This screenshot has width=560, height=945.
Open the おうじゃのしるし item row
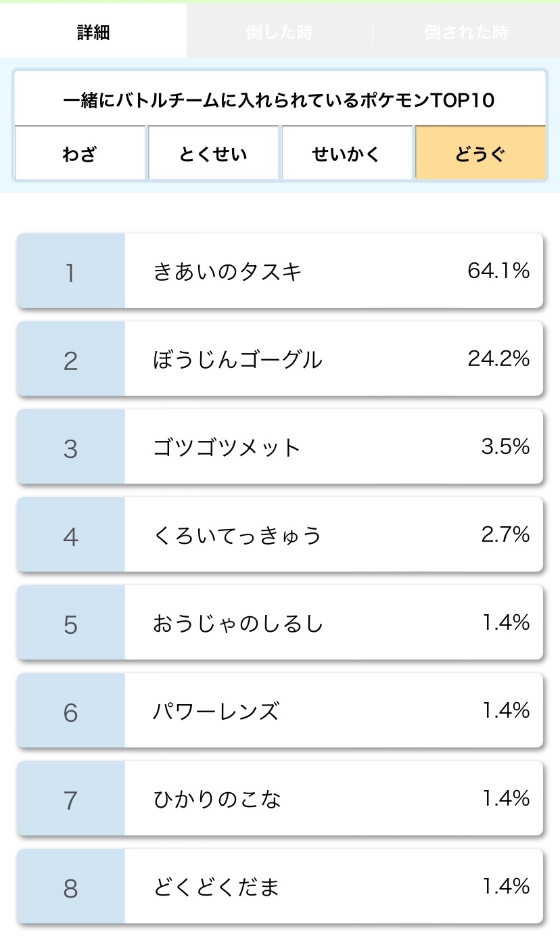pyautogui.click(x=280, y=623)
